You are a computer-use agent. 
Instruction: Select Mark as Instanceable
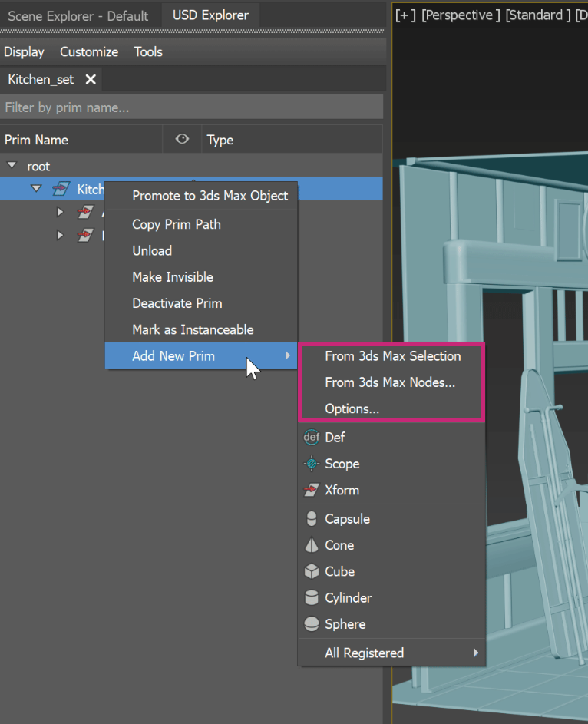point(201,329)
